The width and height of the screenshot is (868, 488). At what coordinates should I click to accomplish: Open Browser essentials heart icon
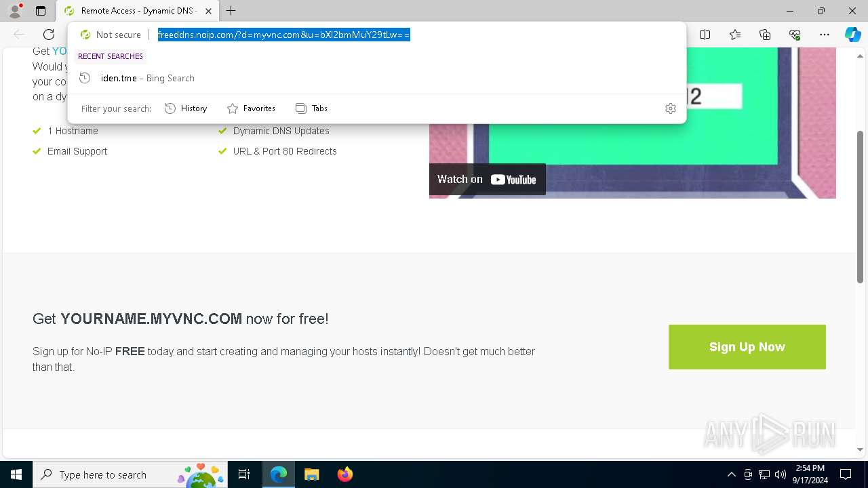(795, 35)
